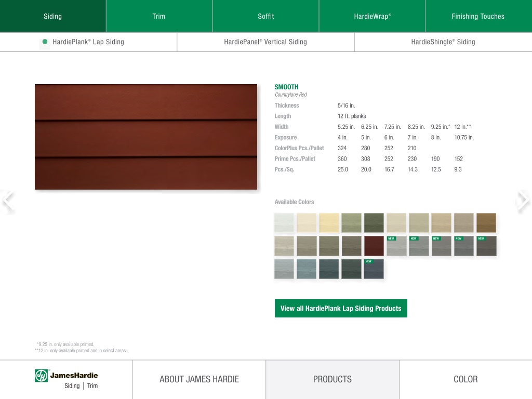Open About James Hardie section
Image resolution: width=532 pixels, height=399 pixels.
click(x=199, y=379)
